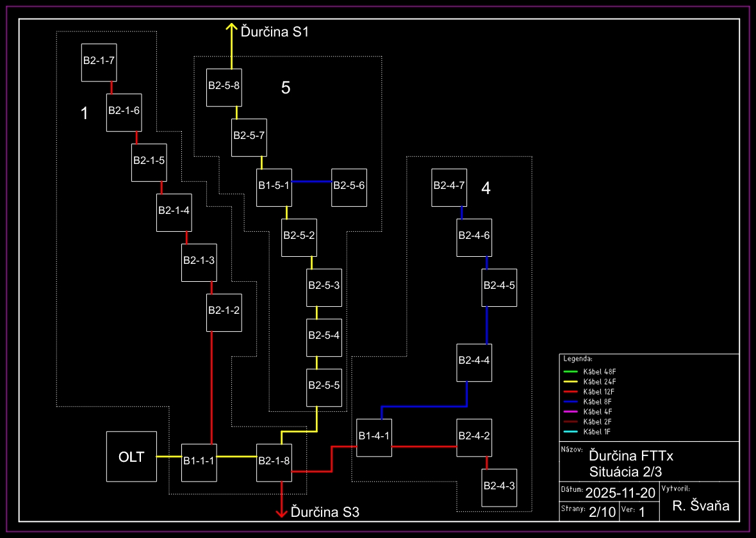Select the B1-4-1 box
756x538 pixels.
click(x=374, y=437)
